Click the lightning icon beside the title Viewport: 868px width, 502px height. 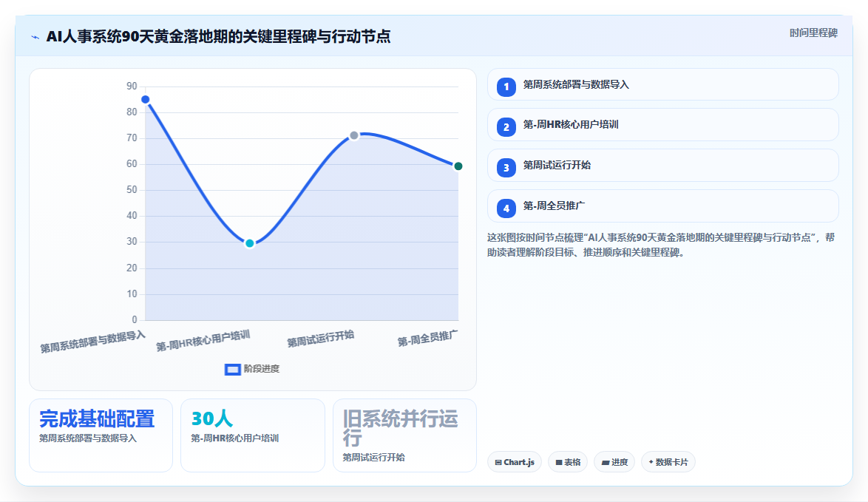click(x=35, y=37)
